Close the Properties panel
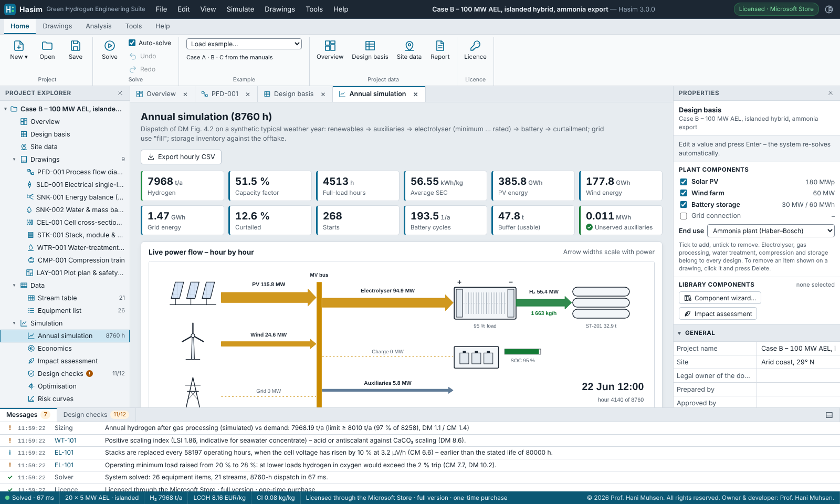The image size is (840, 504). (x=831, y=93)
